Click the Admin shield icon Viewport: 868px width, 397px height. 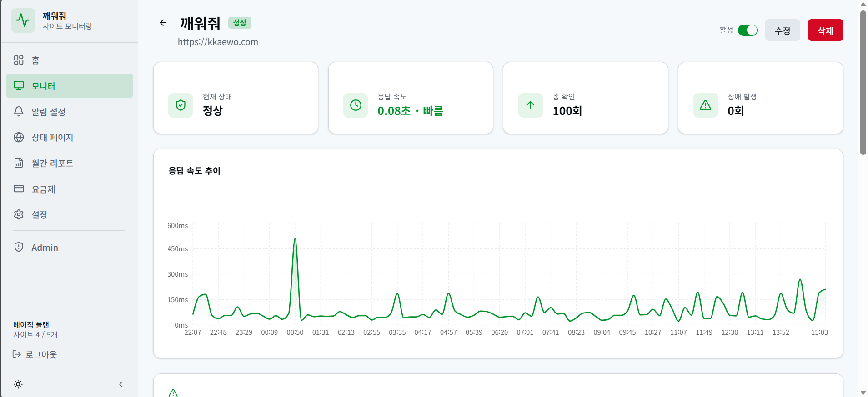[x=19, y=247]
